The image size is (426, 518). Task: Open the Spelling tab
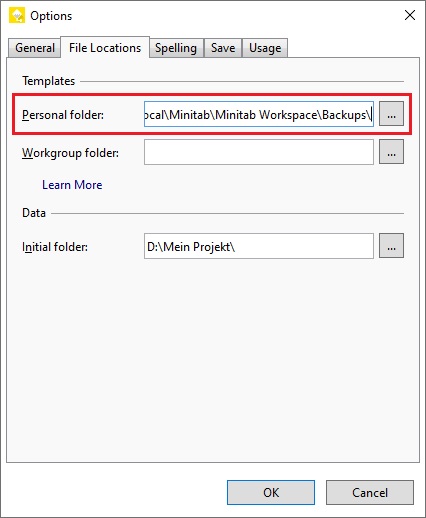coord(176,48)
